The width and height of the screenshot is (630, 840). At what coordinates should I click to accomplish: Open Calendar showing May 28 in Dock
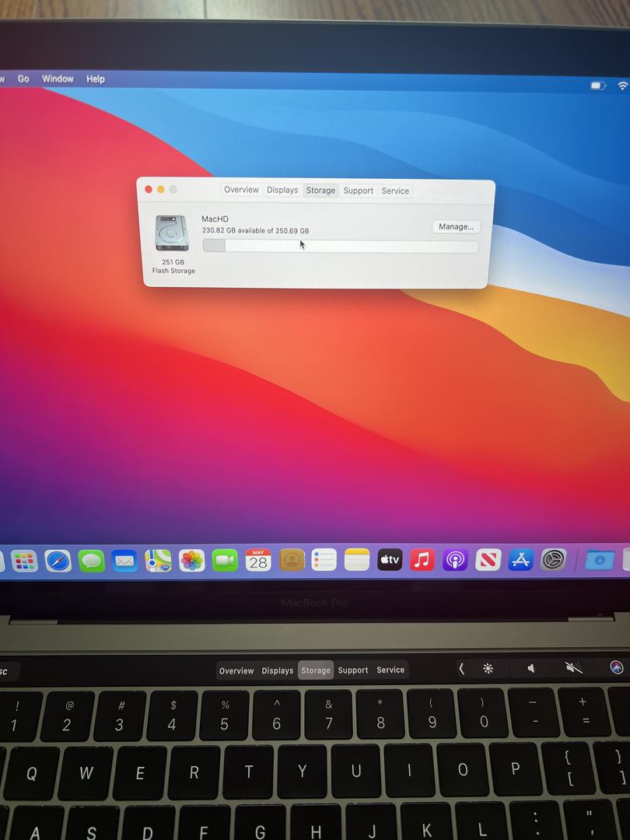(258, 560)
